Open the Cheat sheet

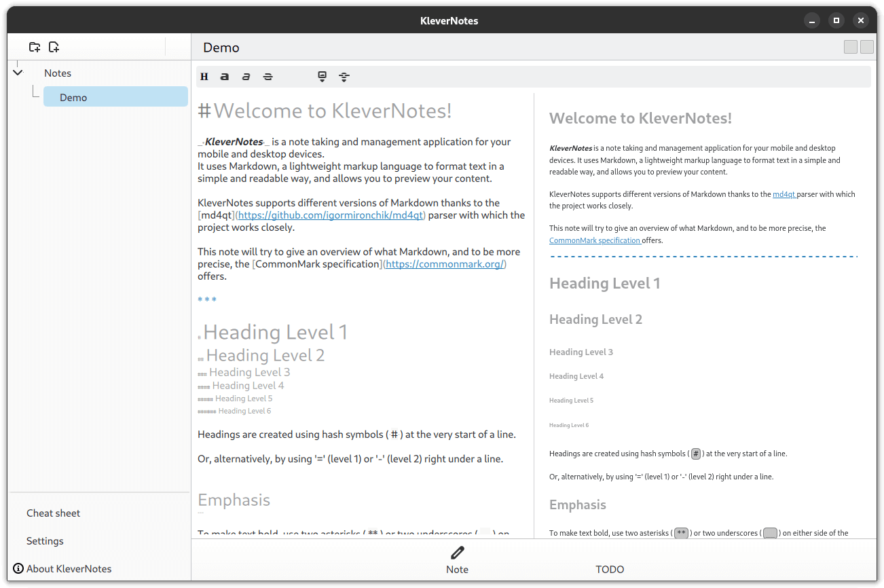tap(53, 513)
